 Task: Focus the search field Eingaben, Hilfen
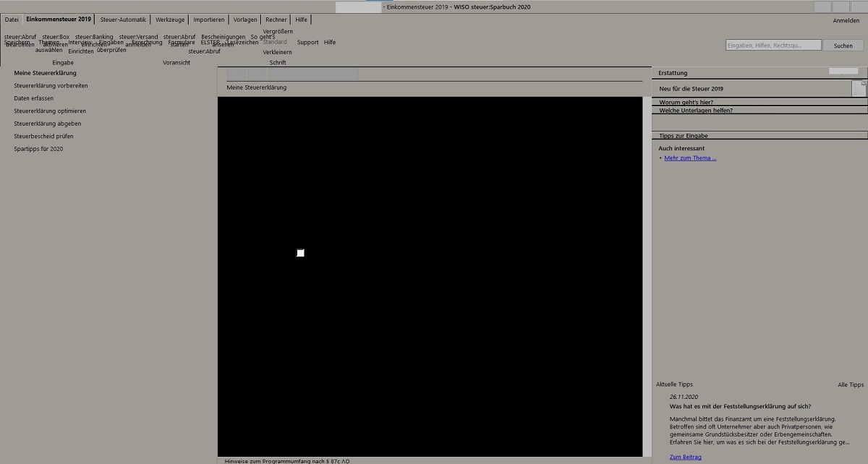pyautogui.click(x=773, y=45)
